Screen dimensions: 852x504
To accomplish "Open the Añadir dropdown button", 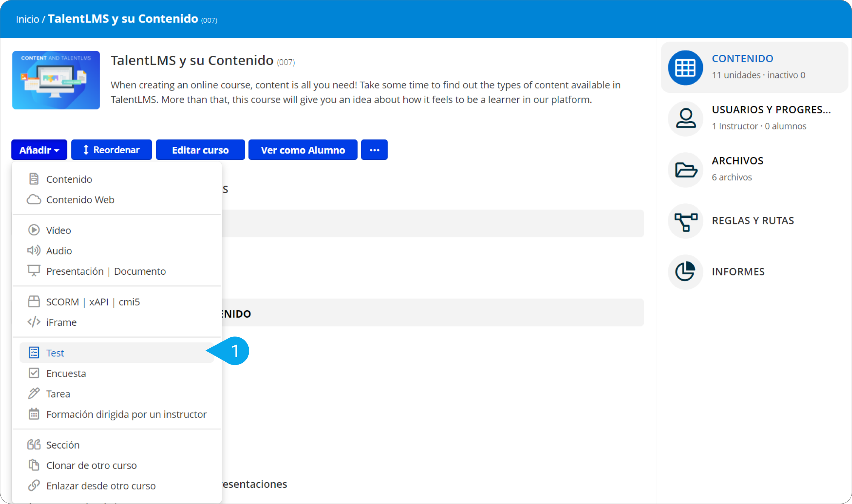I will [39, 150].
